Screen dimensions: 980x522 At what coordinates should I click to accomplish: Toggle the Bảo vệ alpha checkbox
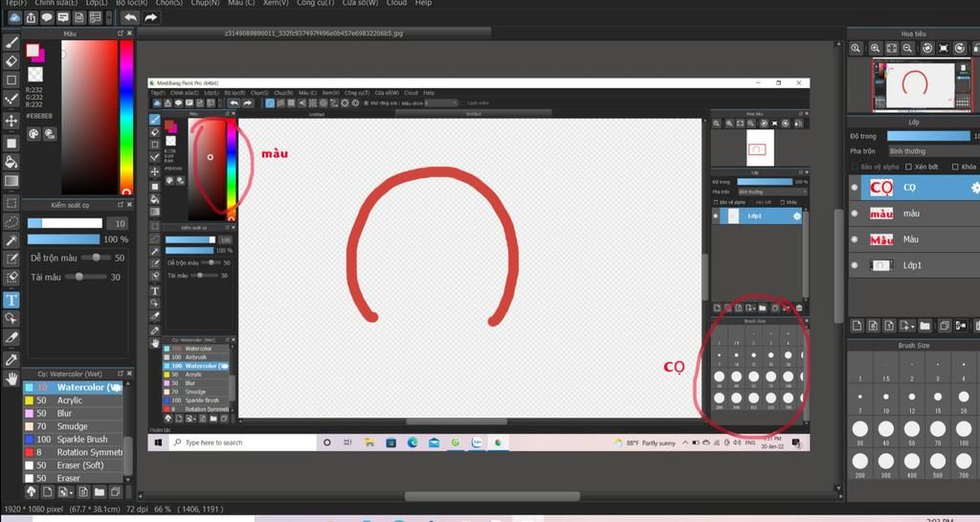(x=855, y=167)
